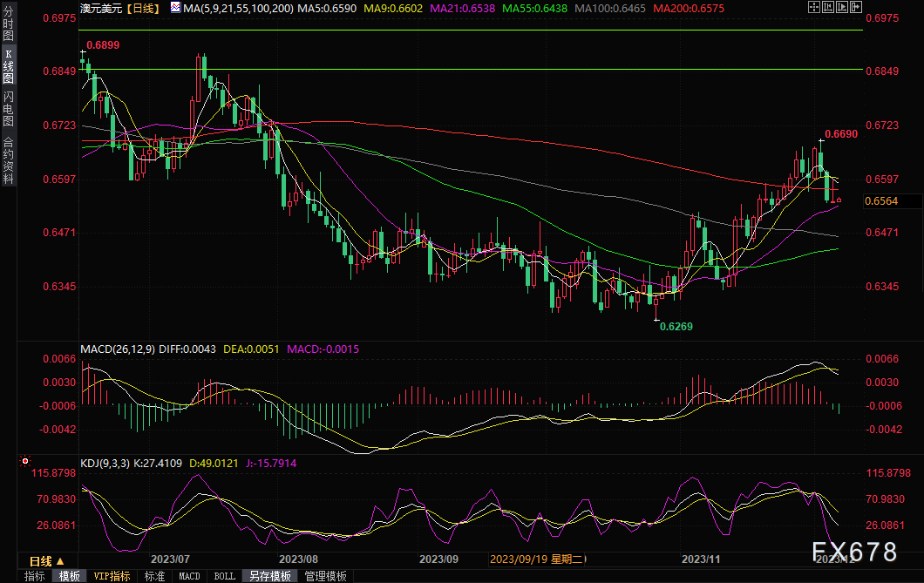Open 合约资料 contract info panel
Image resolution: width=924 pixels, height=583 pixels.
(8, 160)
